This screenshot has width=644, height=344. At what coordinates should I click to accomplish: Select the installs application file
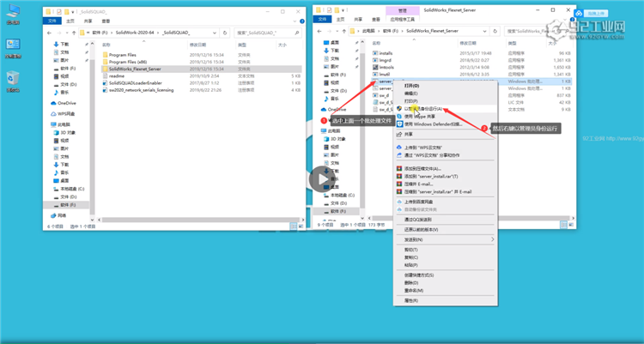[386, 53]
